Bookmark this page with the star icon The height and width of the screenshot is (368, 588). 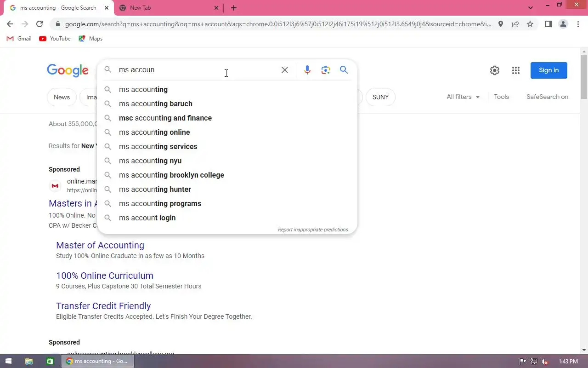(x=530, y=24)
